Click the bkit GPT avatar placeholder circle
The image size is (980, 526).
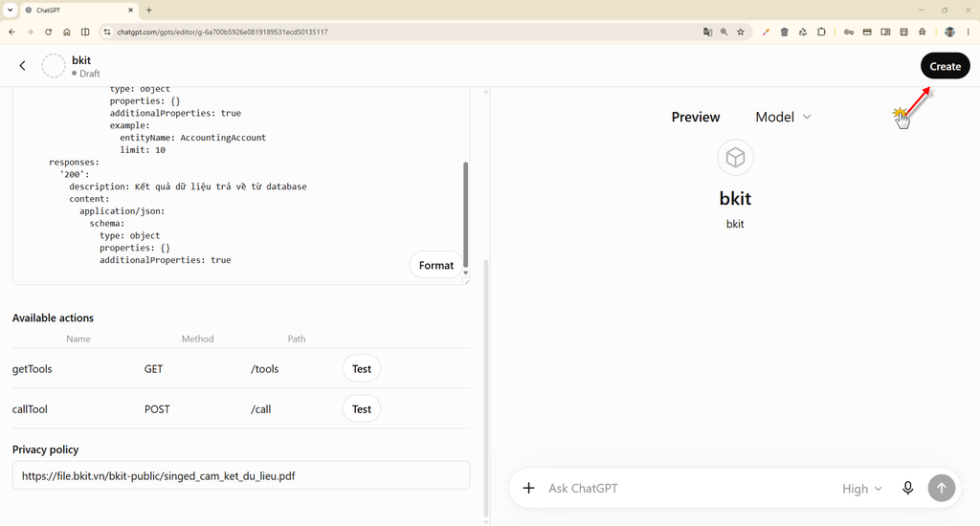pyautogui.click(x=54, y=66)
